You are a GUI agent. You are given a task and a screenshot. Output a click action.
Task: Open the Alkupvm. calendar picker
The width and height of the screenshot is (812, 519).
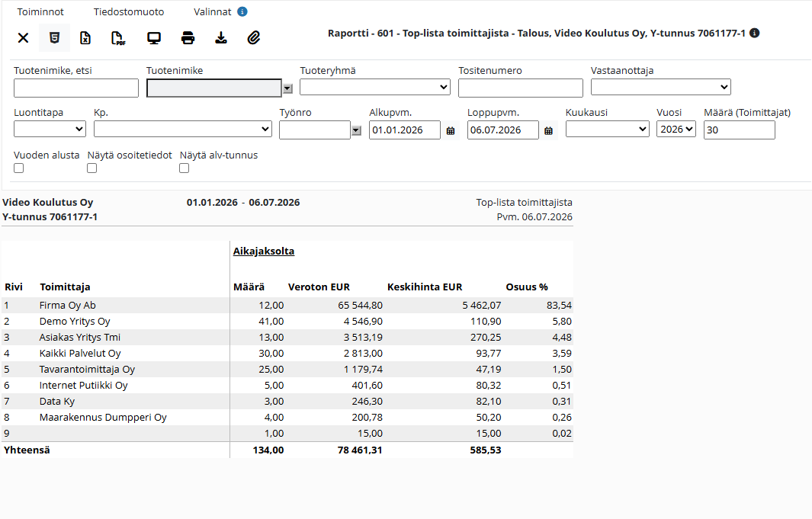coord(451,131)
